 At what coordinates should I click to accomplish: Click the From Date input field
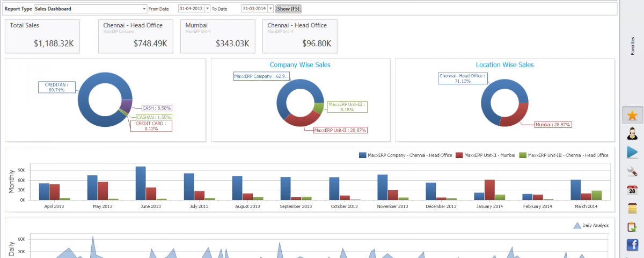pyautogui.click(x=191, y=9)
